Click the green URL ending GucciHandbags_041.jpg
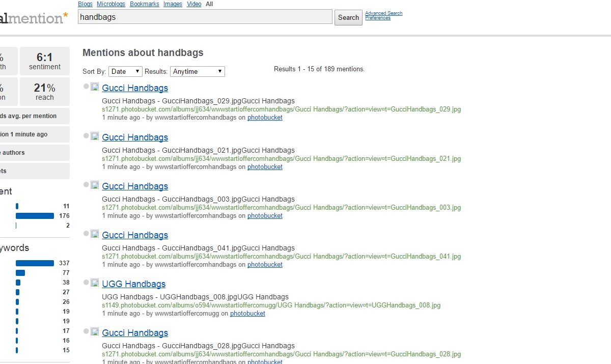The width and height of the screenshot is (611, 364). click(x=282, y=257)
